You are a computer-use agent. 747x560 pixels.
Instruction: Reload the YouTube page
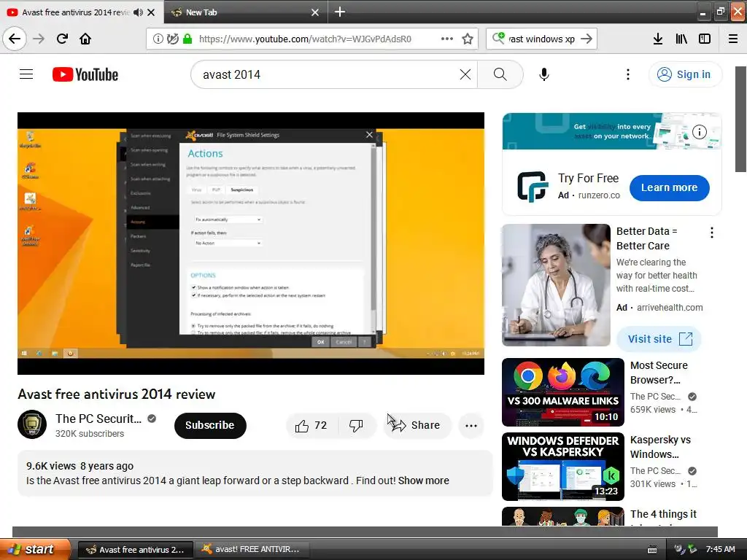tap(62, 39)
